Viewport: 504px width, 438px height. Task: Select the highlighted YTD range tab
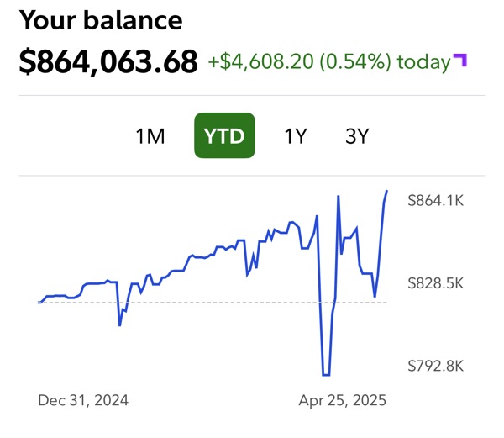point(224,136)
